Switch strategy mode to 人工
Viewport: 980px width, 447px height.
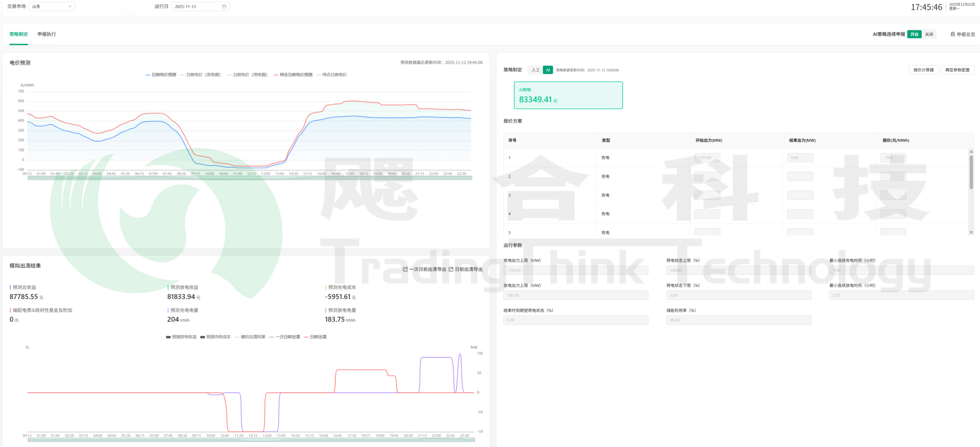[536, 70]
